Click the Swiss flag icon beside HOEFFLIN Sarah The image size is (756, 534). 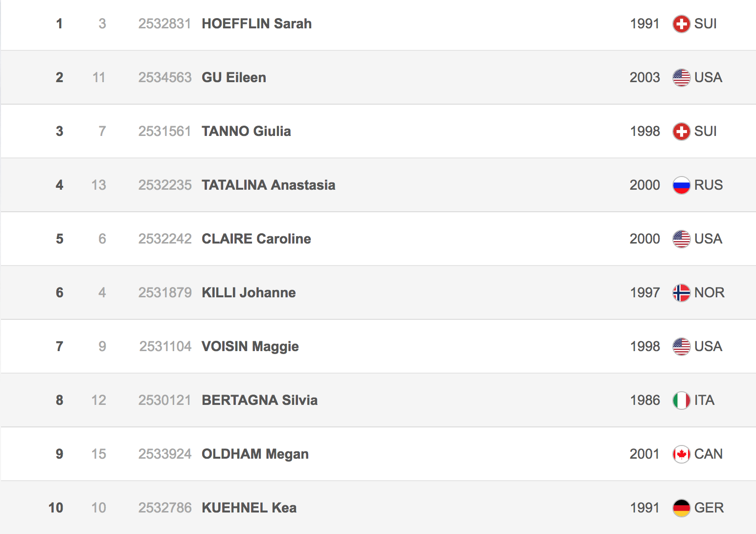(681, 24)
